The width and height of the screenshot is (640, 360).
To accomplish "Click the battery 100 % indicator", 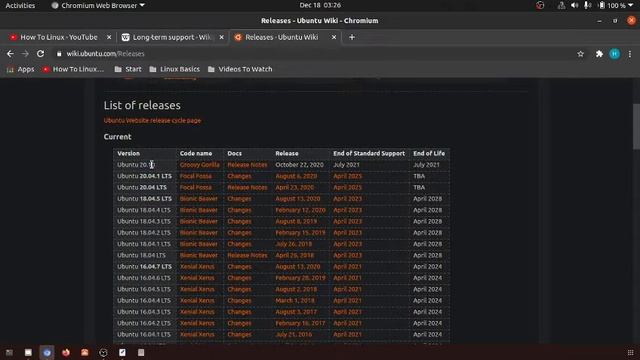I will (x=612, y=5).
